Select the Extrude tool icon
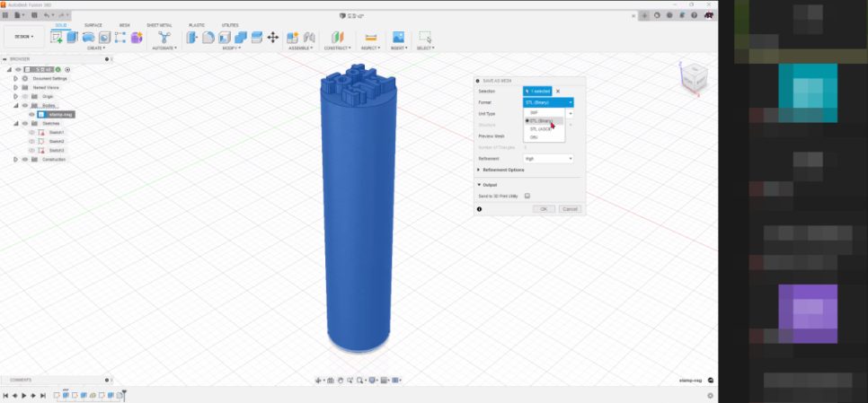This screenshot has width=868, height=403. (x=72, y=37)
